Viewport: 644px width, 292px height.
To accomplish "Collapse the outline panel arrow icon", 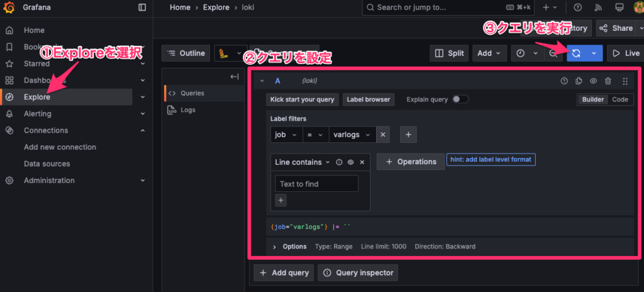I will pos(235,77).
